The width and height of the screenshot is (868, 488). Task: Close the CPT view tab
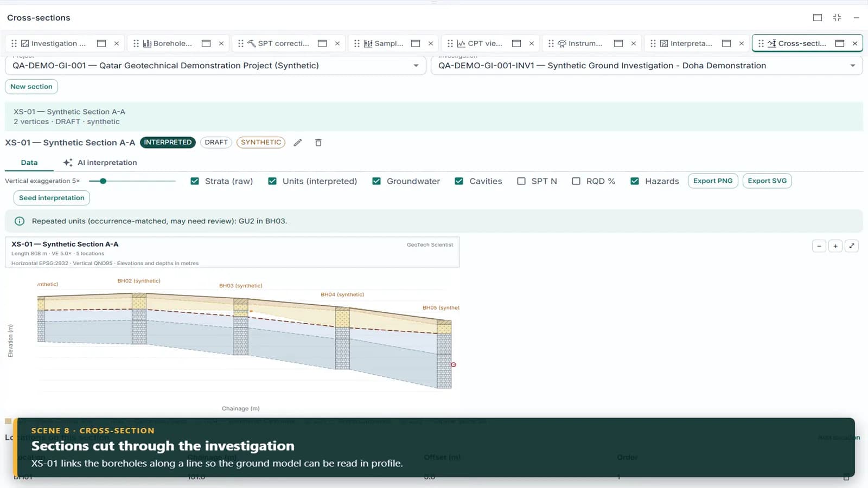(x=532, y=43)
